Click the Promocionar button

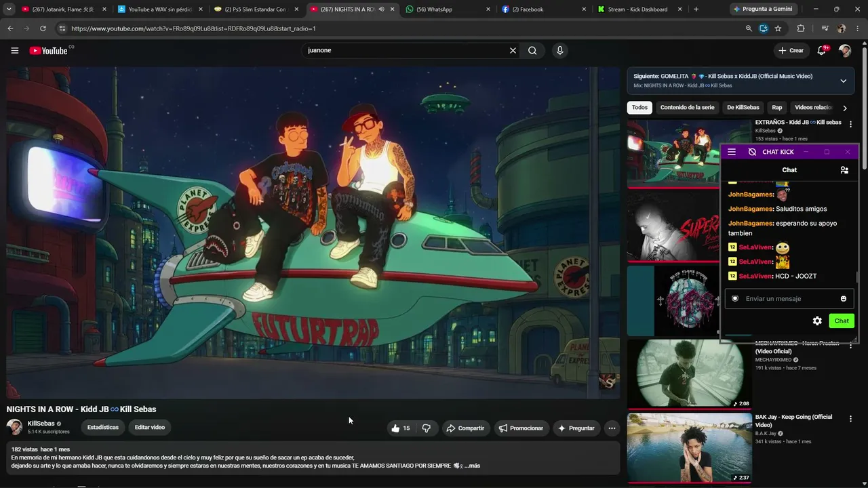[x=521, y=428]
